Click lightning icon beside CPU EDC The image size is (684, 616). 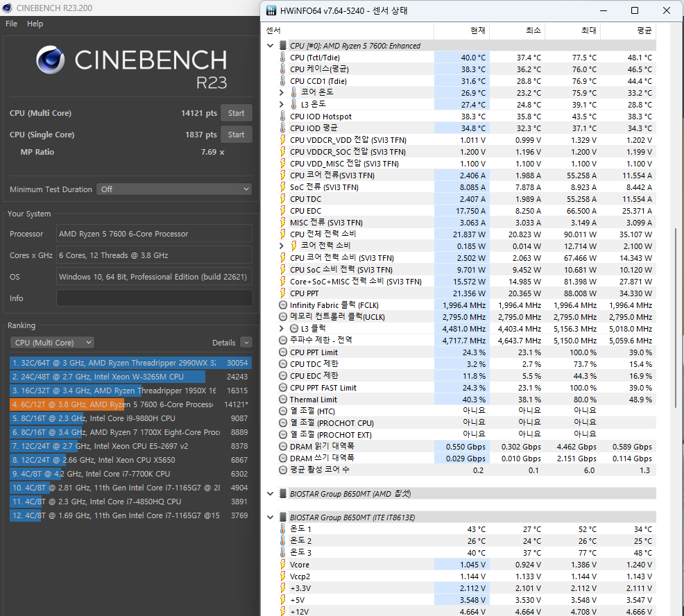[282, 210]
